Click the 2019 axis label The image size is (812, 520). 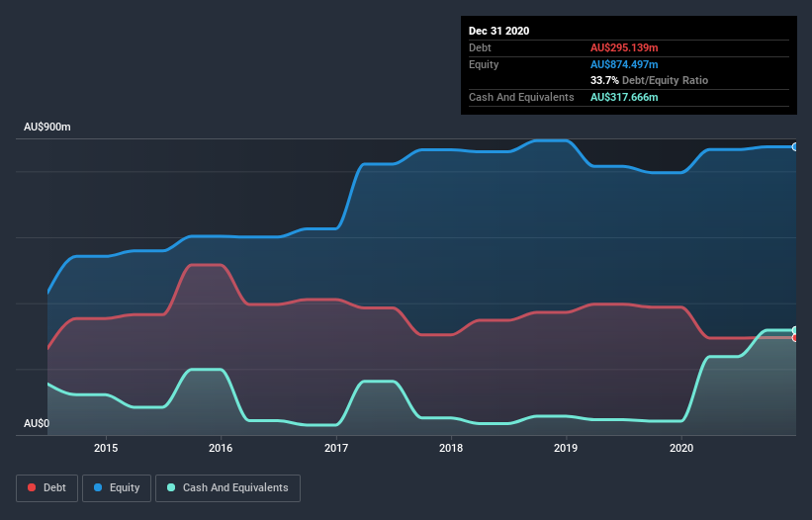[566, 448]
